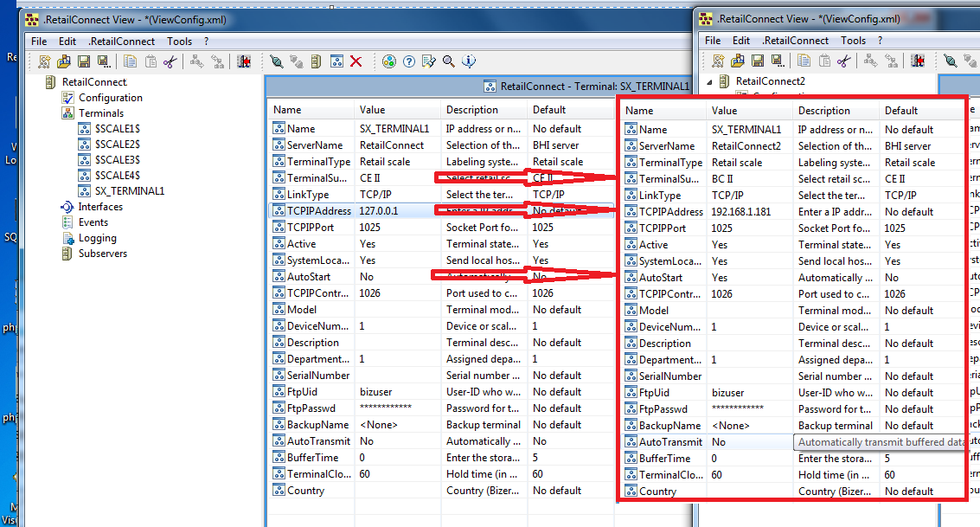This screenshot has height=527, width=980.
Task: Click the notepad with pencil icon
Action: pos(429,61)
